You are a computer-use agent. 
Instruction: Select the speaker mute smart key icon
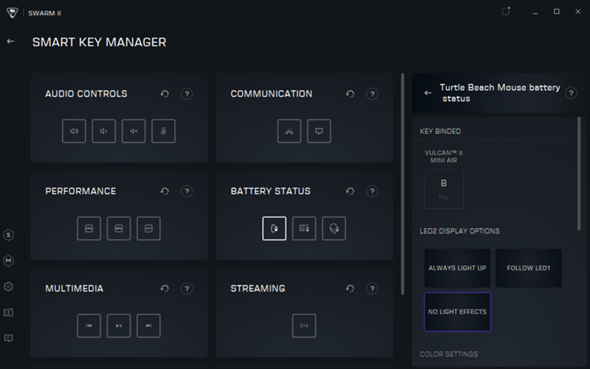pyautogui.click(x=134, y=131)
